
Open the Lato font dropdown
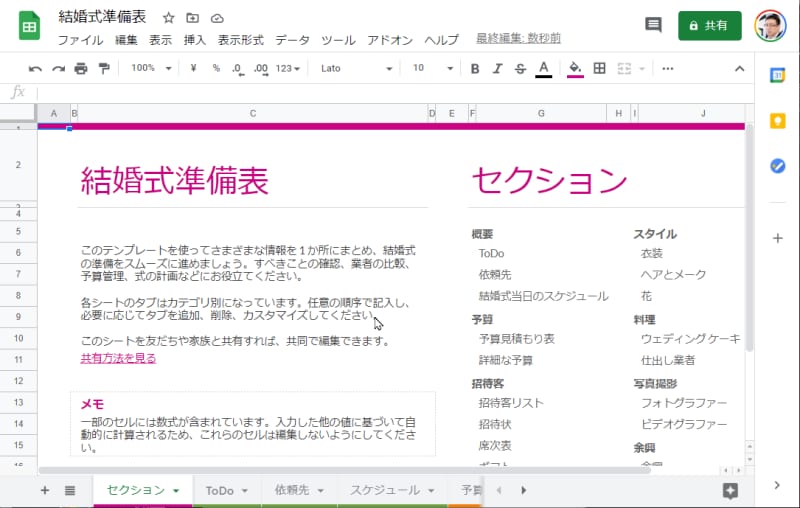(356, 68)
